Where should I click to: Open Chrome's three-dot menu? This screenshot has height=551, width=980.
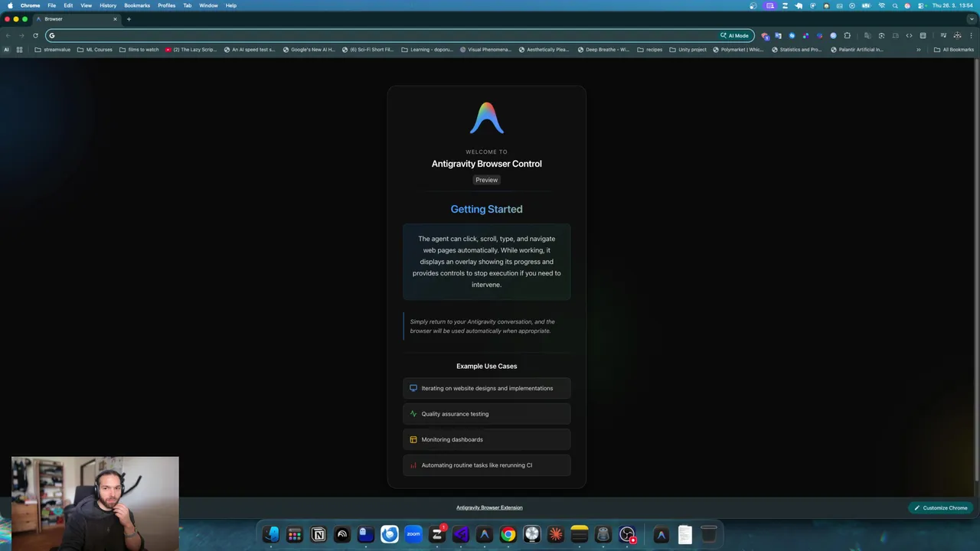click(971, 35)
